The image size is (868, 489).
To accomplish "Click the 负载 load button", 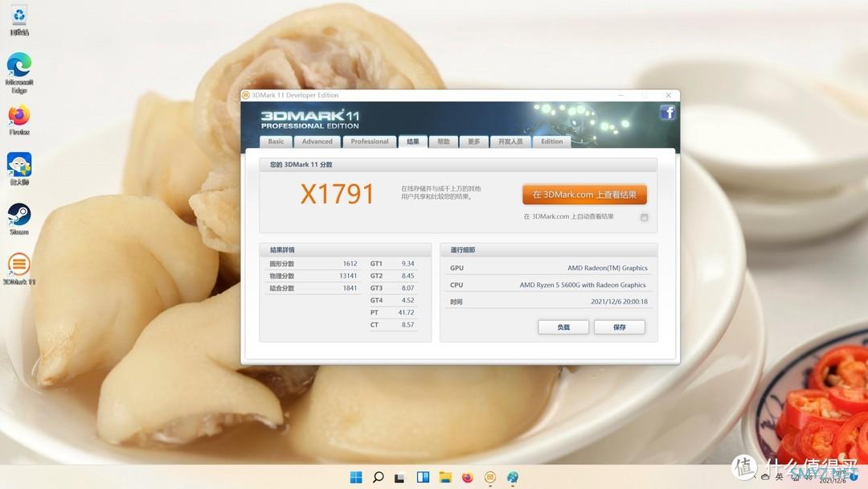I will point(563,327).
